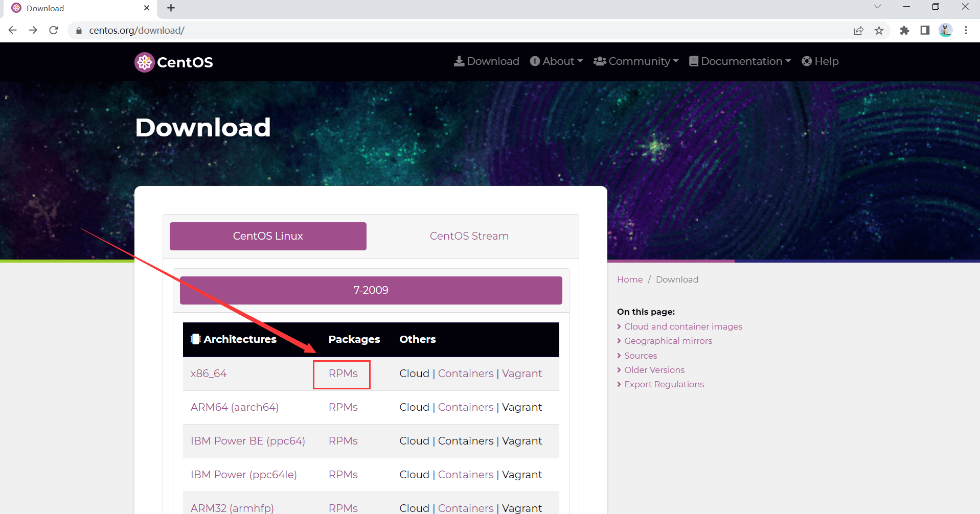Viewport: 980px width, 514px height.
Task: Open RPMs link for ARM64 (aarch64)
Action: [x=343, y=407]
